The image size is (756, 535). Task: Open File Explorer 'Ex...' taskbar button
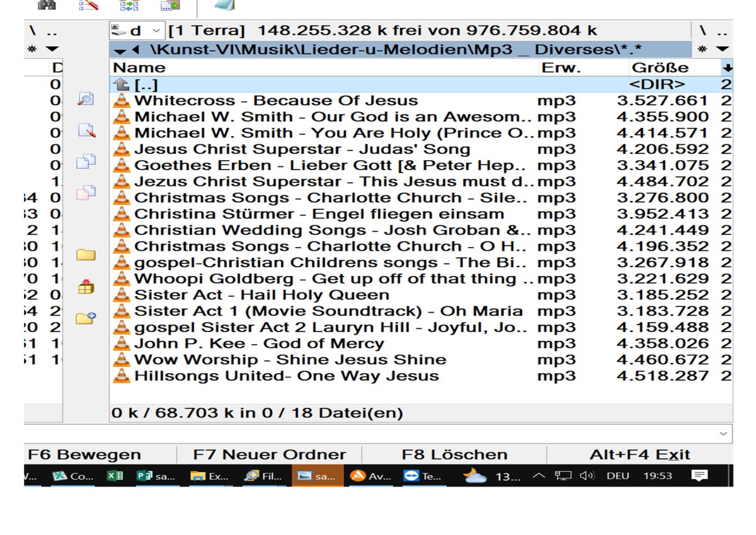210,476
